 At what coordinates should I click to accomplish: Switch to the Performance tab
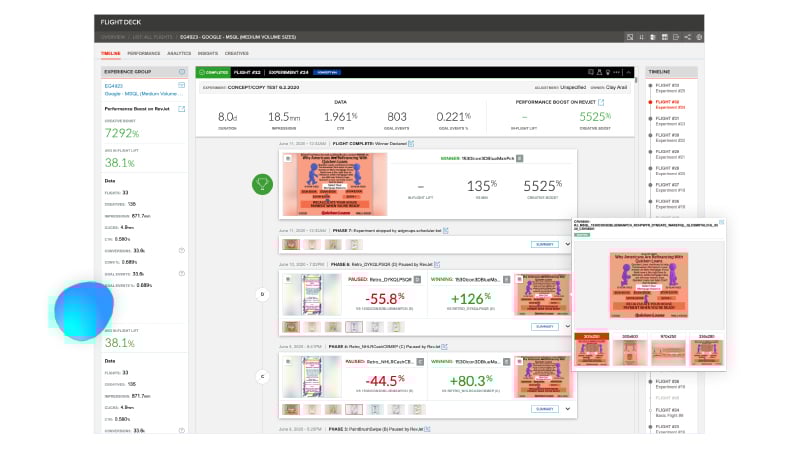pos(143,53)
